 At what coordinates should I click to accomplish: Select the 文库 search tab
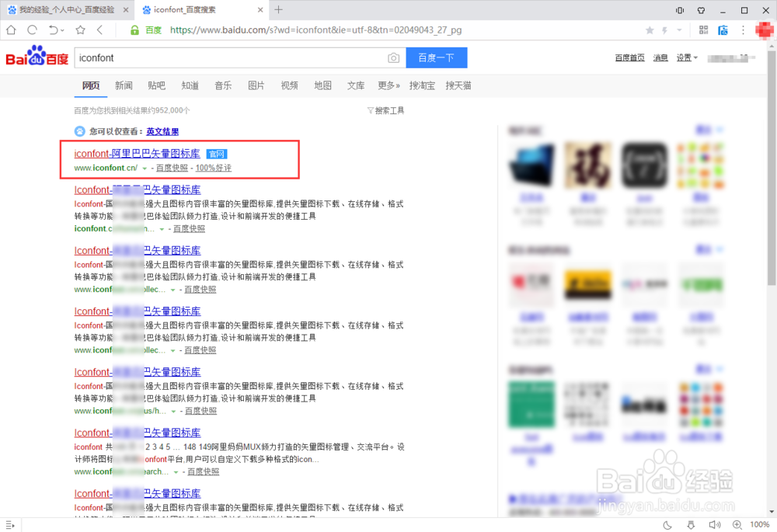[x=356, y=85]
